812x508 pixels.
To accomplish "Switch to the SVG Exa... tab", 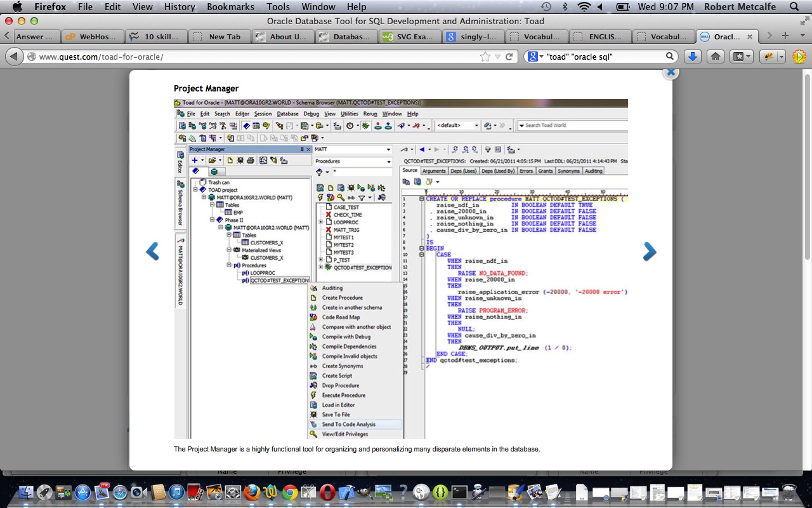I will point(409,36).
